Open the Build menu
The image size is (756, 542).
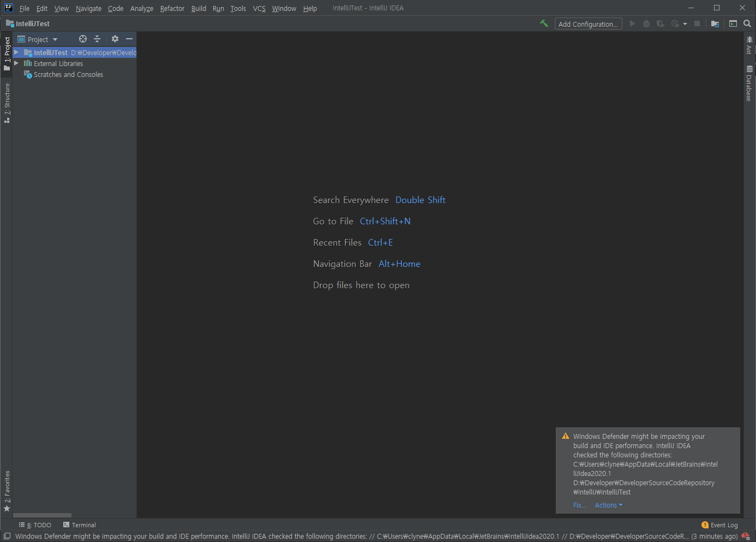(199, 8)
